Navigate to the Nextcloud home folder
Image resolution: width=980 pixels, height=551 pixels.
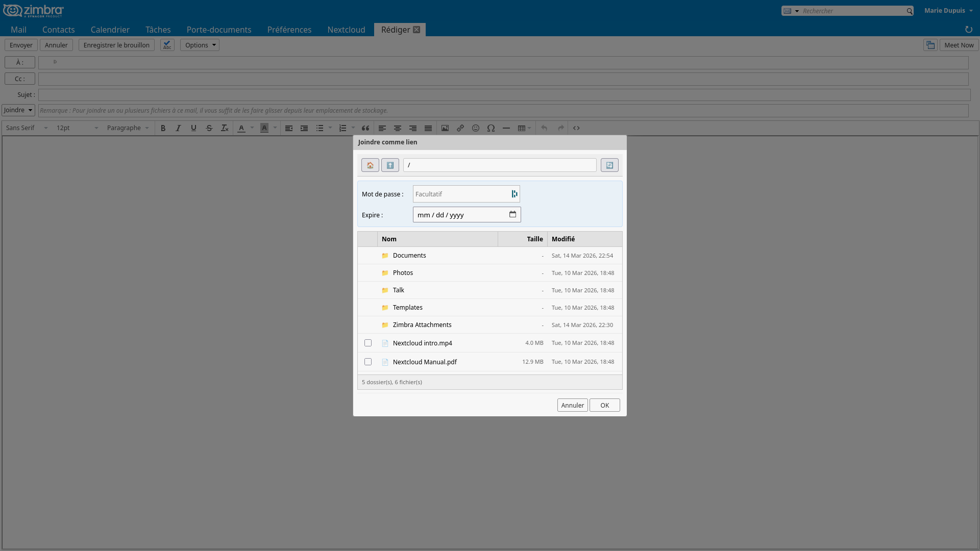tap(370, 165)
